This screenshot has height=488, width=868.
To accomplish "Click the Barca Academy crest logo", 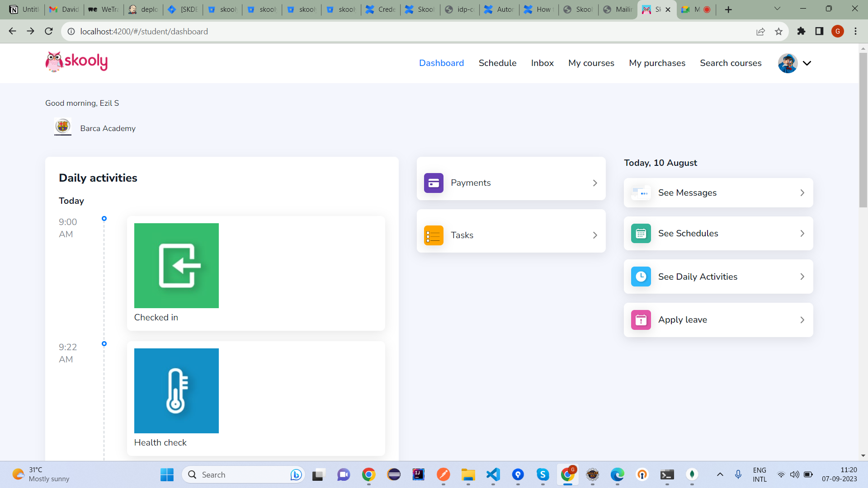I will click(63, 127).
